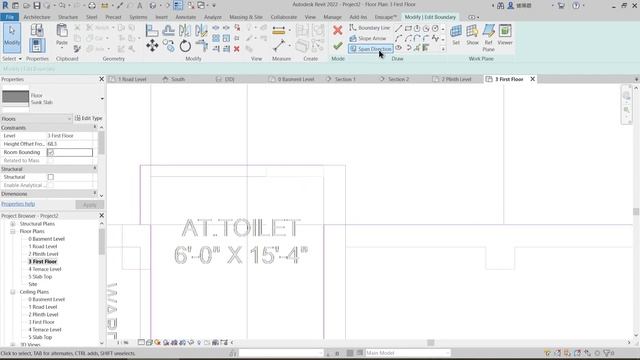Screen dimensions: 640x360
Task: Collapse the Floor Plans tree node
Action: point(13,231)
